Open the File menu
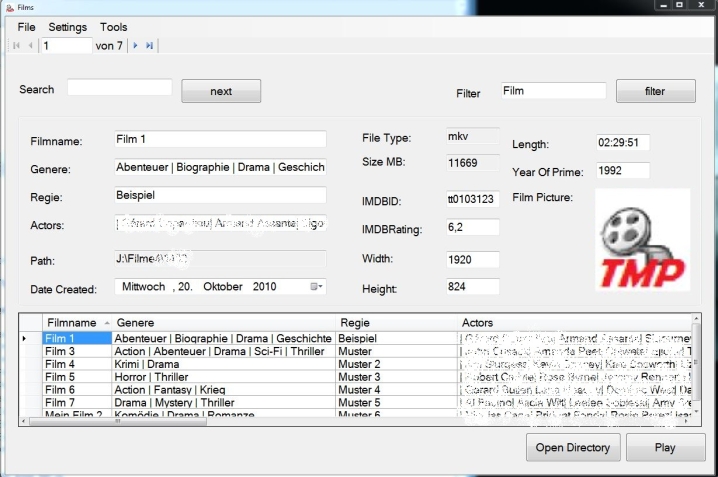Screen dimensions: 718x477 pos(26,27)
